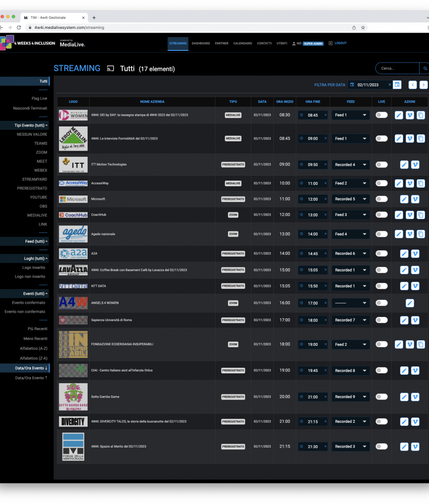Go to next date with right arrow

click(423, 85)
